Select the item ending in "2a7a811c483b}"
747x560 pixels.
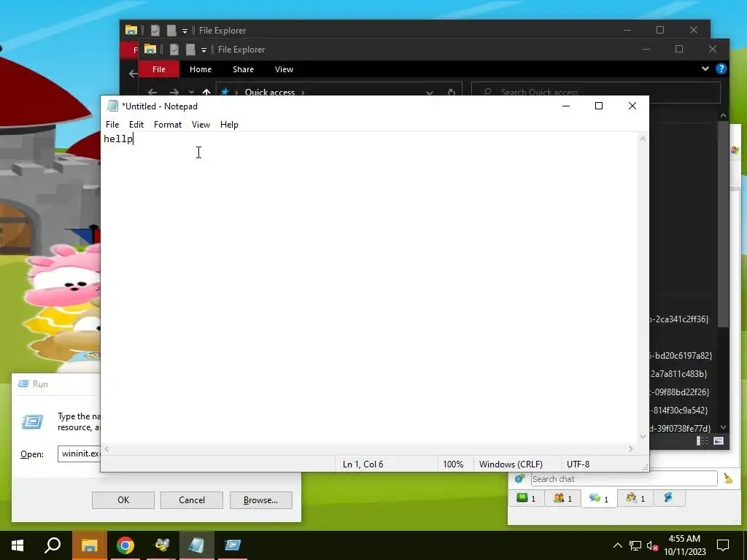[x=679, y=374]
